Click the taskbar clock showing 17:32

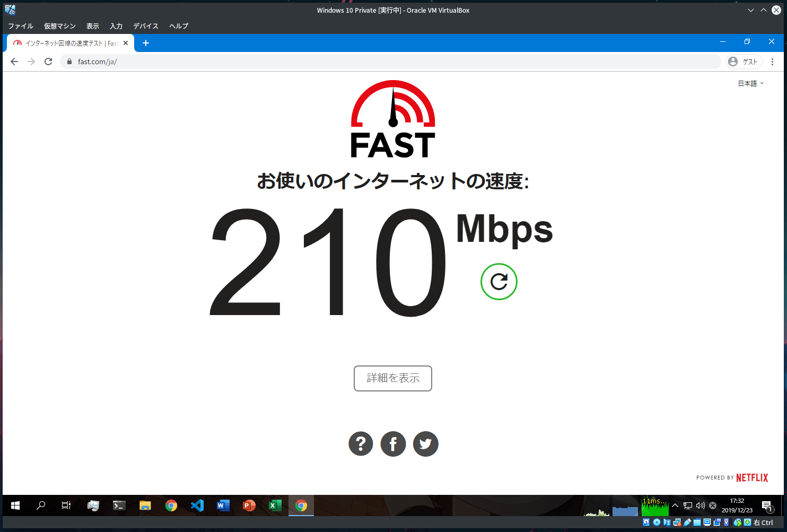pos(737,505)
